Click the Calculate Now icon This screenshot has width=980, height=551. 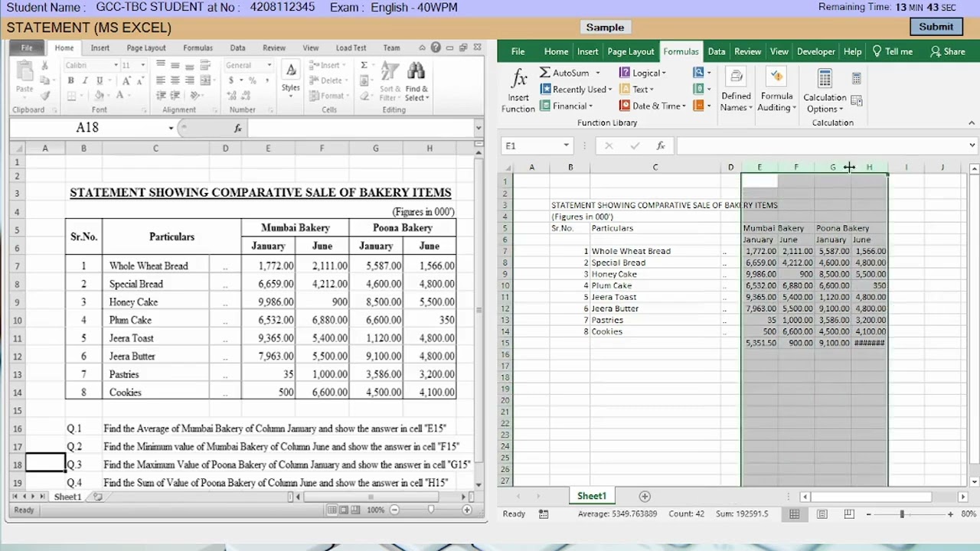tap(856, 78)
